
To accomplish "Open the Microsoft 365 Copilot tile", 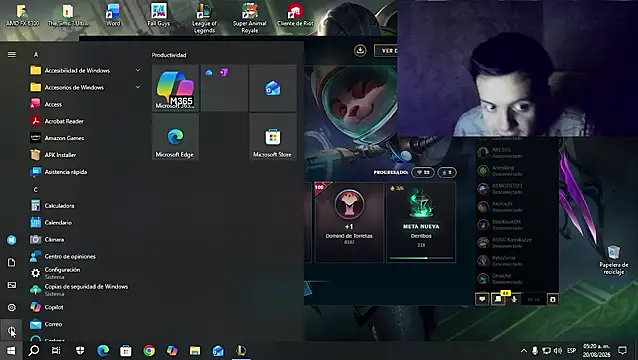I will point(175,88).
